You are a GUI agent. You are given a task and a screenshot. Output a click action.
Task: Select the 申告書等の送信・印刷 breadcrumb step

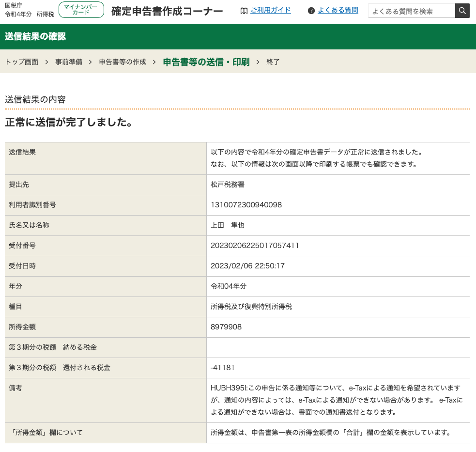(x=206, y=62)
